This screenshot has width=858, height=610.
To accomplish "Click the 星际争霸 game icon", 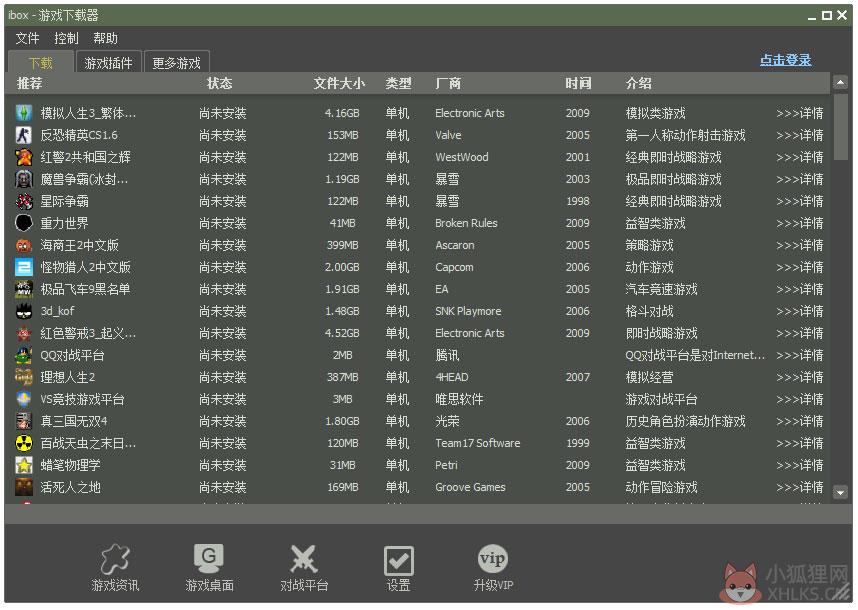I will coord(24,201).
